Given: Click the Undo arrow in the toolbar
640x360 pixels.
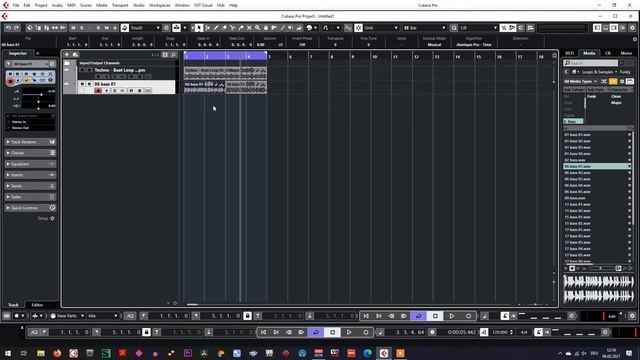Looking at the screenshot, I should 8,28.
